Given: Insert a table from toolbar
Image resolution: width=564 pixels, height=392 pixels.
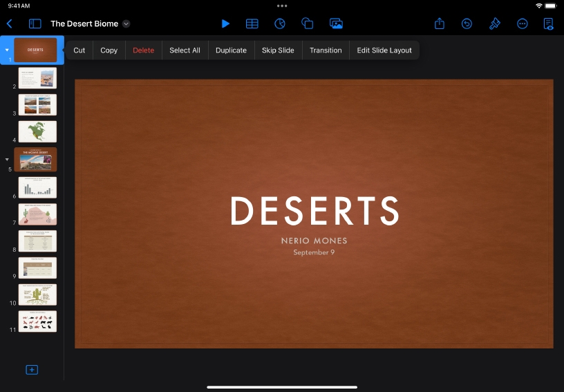Looking at the screenshot, I should coord(252,24).
